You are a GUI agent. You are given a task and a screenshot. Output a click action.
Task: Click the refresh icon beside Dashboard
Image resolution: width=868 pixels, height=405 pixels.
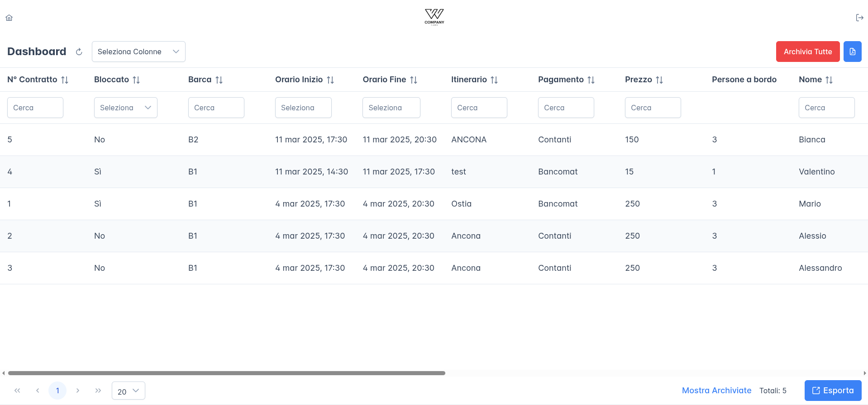click(79, 52)
